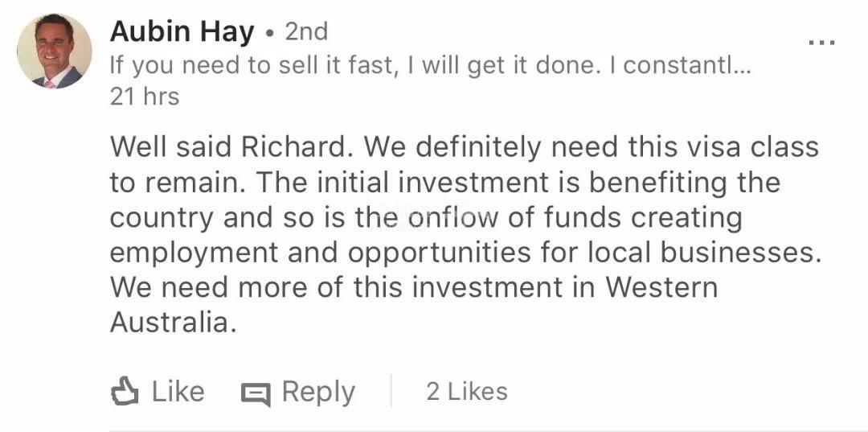Image resolution: width=868 pixels, height=432 pixels.
Task: Expand truncated headline at "constantl…"
Action: tap(687, 66)
